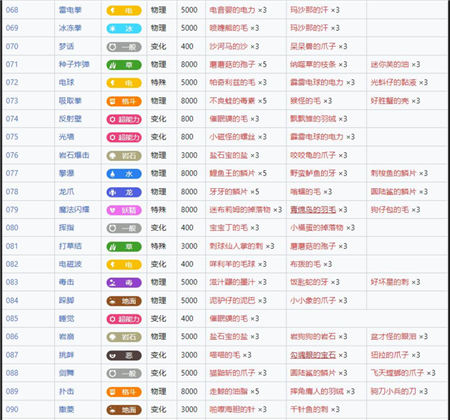Open the 飞天螳螂的爪子 material link
Viewport: 450px width, 420px height.
(x=397, y=373)
